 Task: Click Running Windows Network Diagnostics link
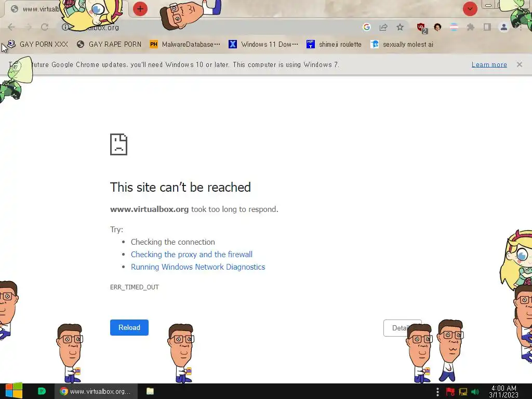pyautogui.click(x=198, y=267)
